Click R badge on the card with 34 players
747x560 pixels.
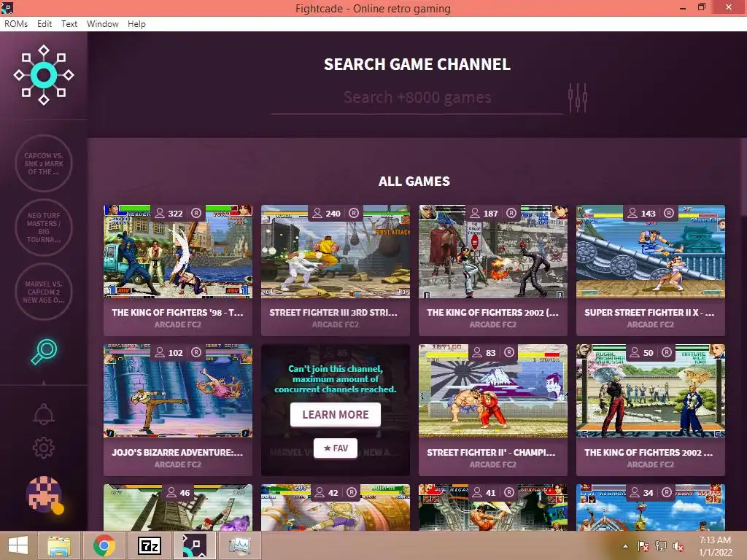[667, 492]
